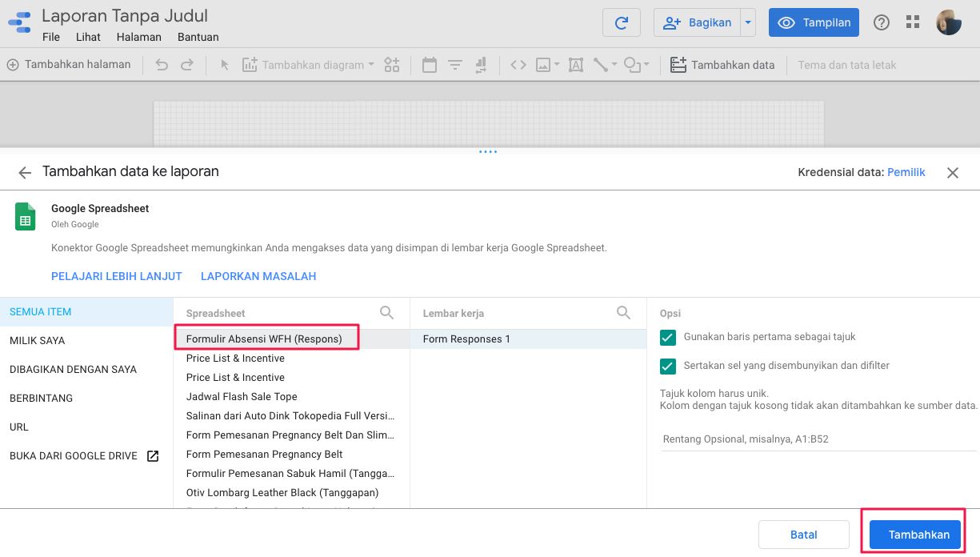Screen dimensions: 980x557
Task: Select Jadwal Flash Sale Tope spreadsheet
Action: 291,396
